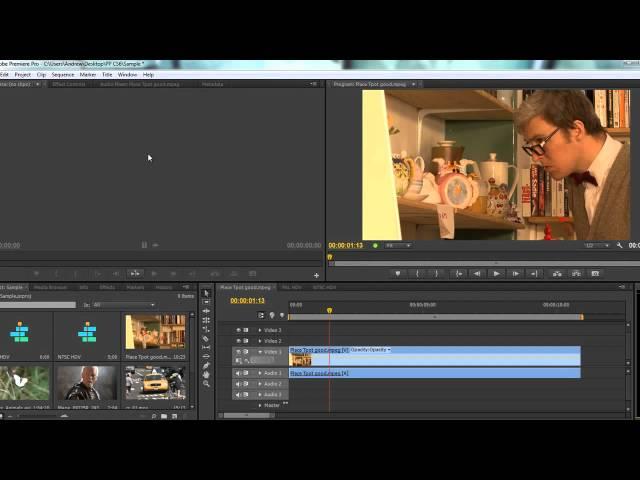Expand the Audio 3 track

pyautogui.click(x=260, y=394)
